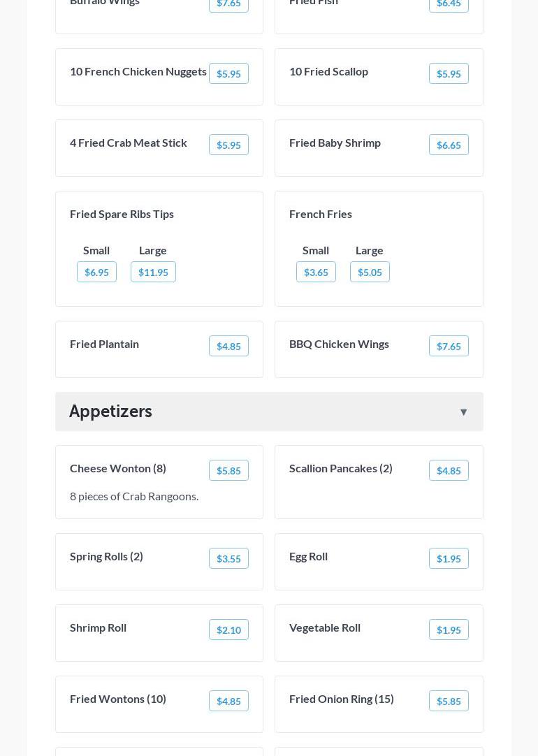Click Egg Roll $1.95 price button

pyautogui.click(x=449, y=559)
